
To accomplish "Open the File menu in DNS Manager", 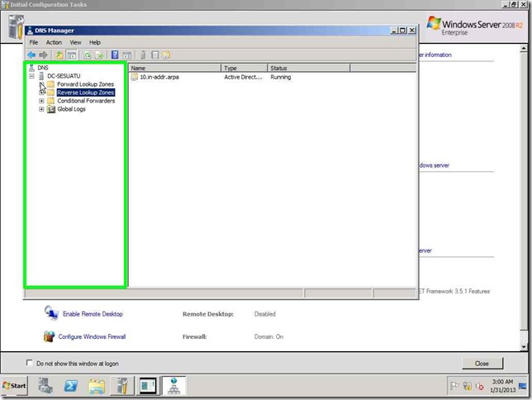I will click(x=34, y=42).
